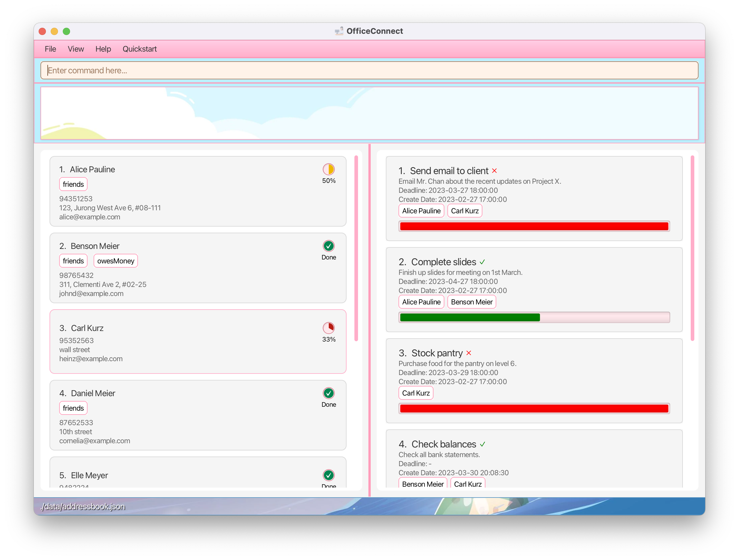739x560 pixels.
Task: Click Daniel Meier's Done checkmark icon
Action: click(329, 393)
